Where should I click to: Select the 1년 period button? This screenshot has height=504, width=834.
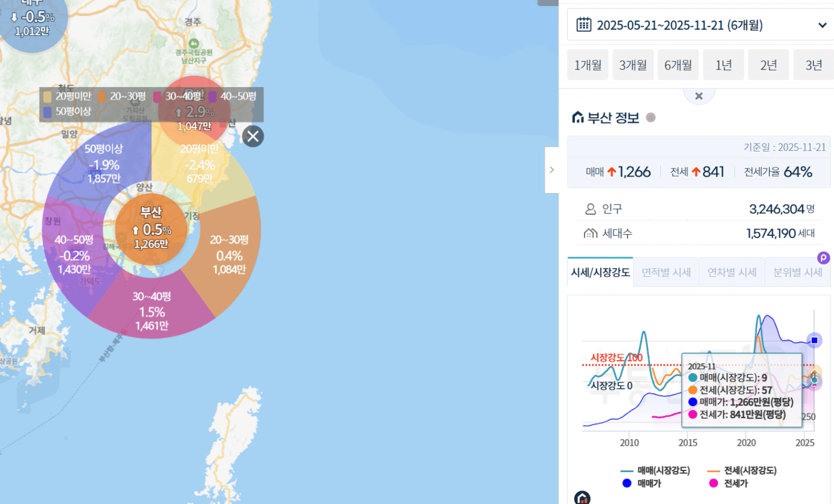click(723, 65)
